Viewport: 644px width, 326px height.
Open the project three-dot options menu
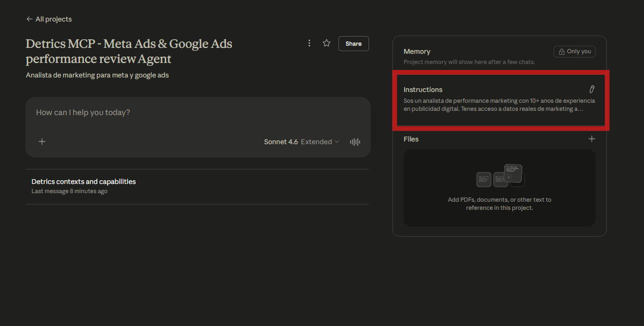click(x=309, y=43)
